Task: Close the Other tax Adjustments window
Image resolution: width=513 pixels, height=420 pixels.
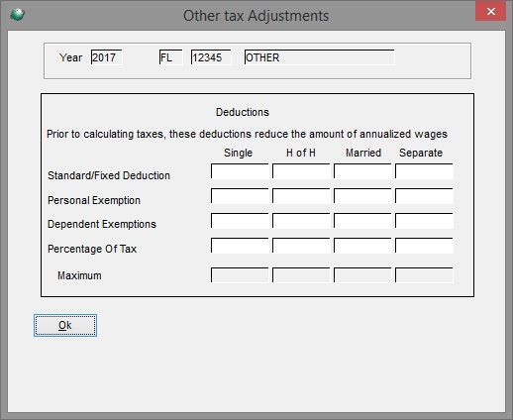Action: [490, 12]
